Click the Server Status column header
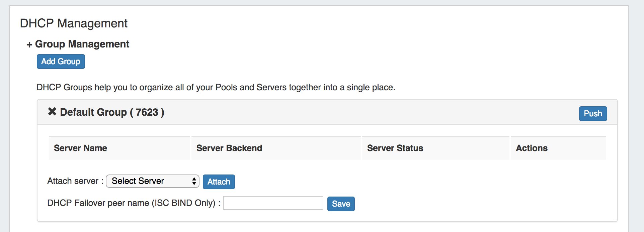 coord(395,148)
